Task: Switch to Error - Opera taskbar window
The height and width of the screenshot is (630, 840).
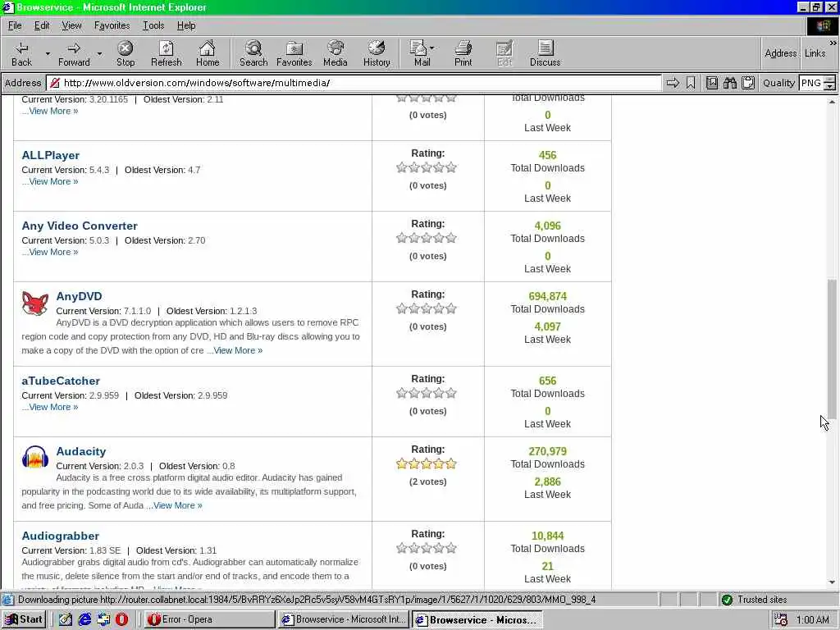Action: click(210, 619)
